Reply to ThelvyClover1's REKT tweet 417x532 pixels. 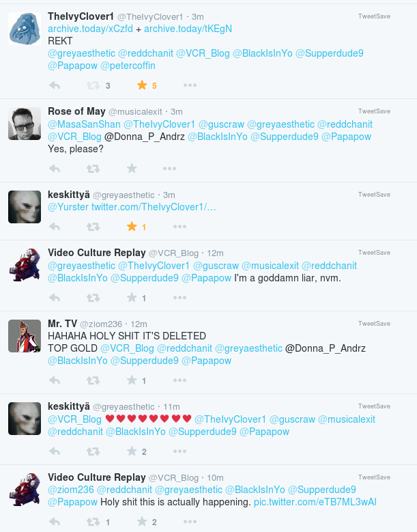[x=55, y=85]
